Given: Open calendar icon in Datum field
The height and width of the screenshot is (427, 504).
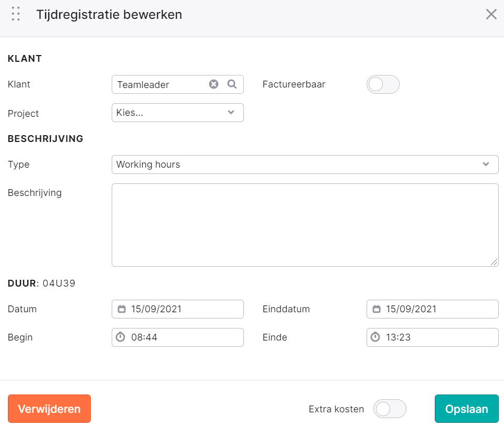Looking at the screenshot, I should pyautogui.click(x=122, y=309).
